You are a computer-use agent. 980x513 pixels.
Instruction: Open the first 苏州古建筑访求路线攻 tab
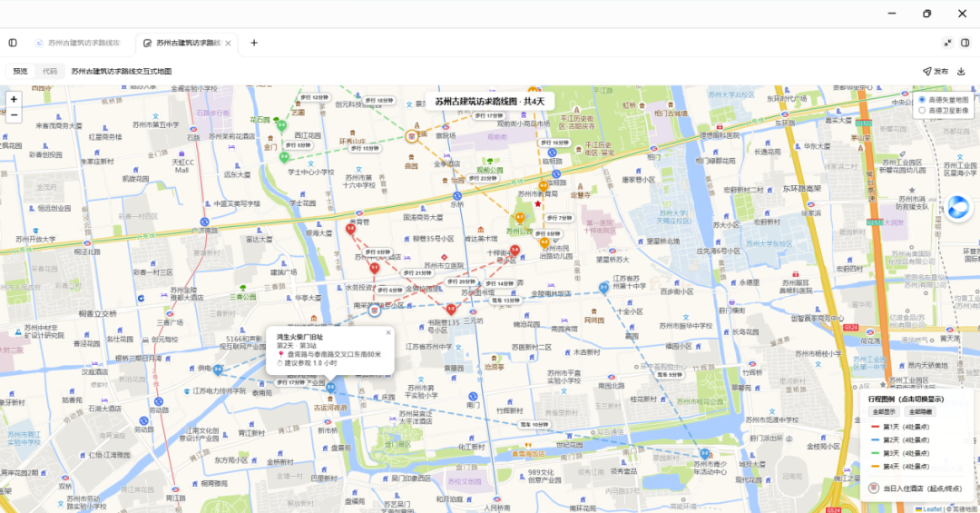point(79,44)
